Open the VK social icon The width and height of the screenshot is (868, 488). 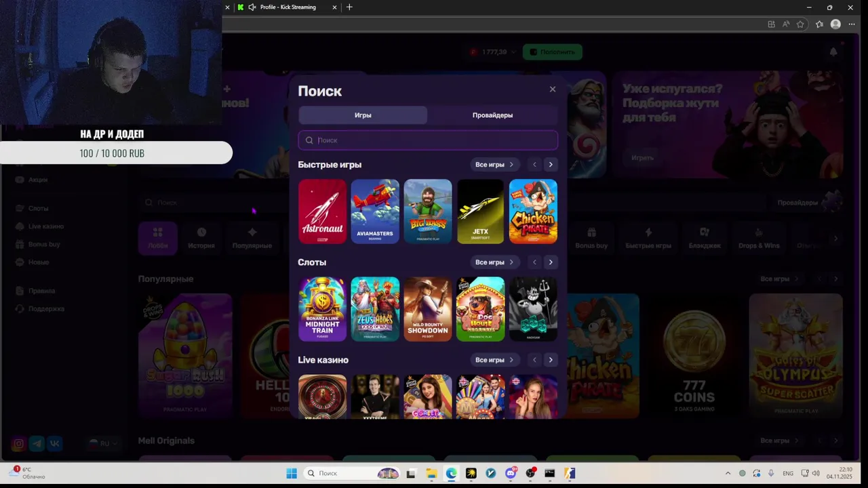pyautogui.click(x=54, y=444)
